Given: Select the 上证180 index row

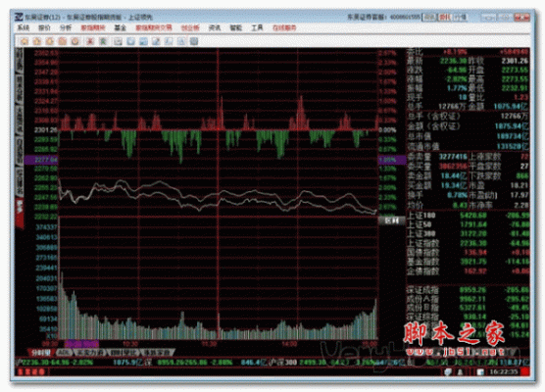Looking at the screenshot, I should click(x=468, y=216).
